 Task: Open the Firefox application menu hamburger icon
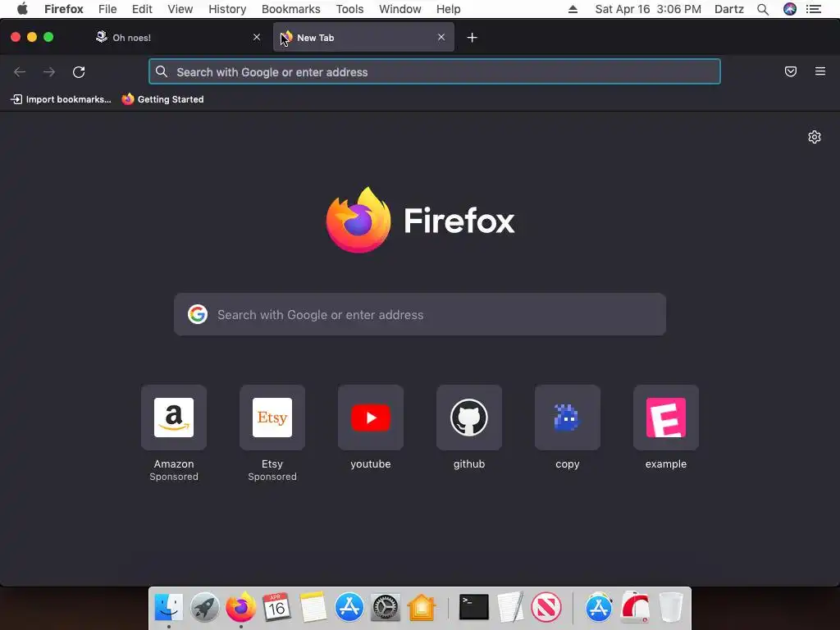click(x=820, y=71)
